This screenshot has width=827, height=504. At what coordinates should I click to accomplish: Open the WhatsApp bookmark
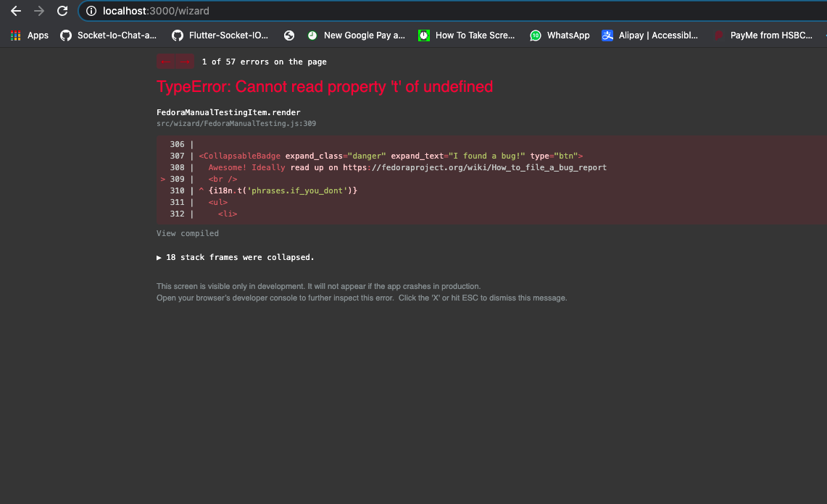click(560, 35)
